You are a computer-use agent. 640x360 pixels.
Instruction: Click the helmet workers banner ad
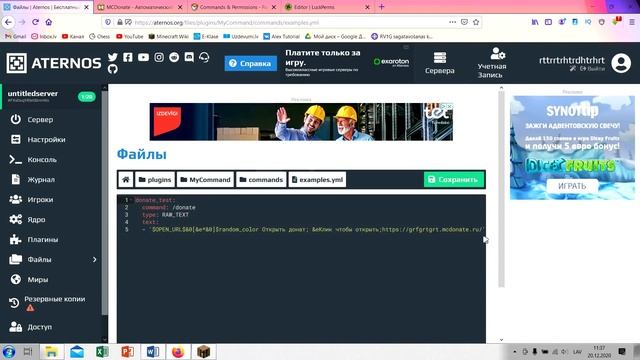(301, 122)
